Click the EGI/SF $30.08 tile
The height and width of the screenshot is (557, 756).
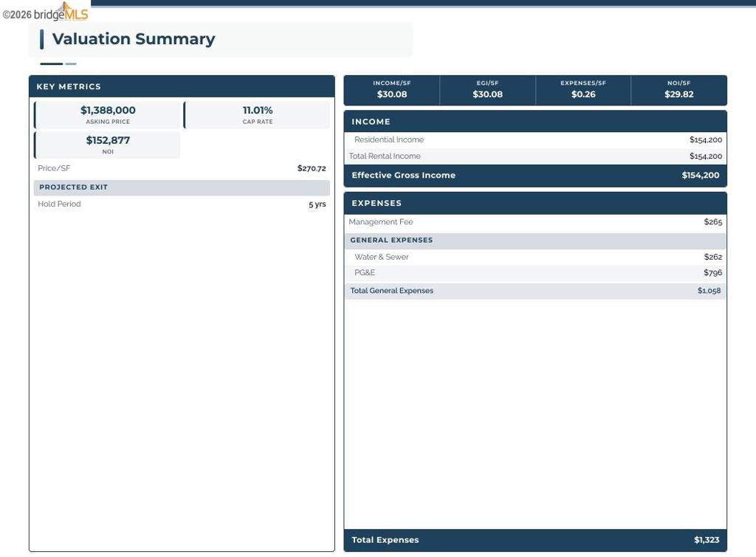tap(487, 90)
